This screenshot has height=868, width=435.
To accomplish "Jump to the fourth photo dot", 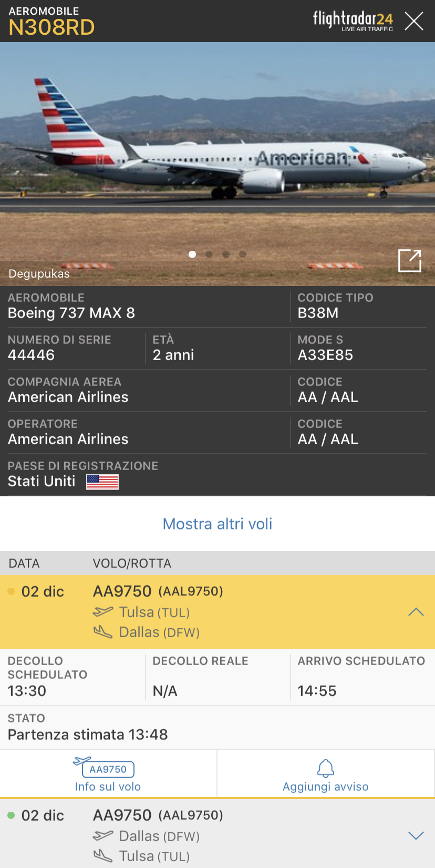I will [243, 254].
